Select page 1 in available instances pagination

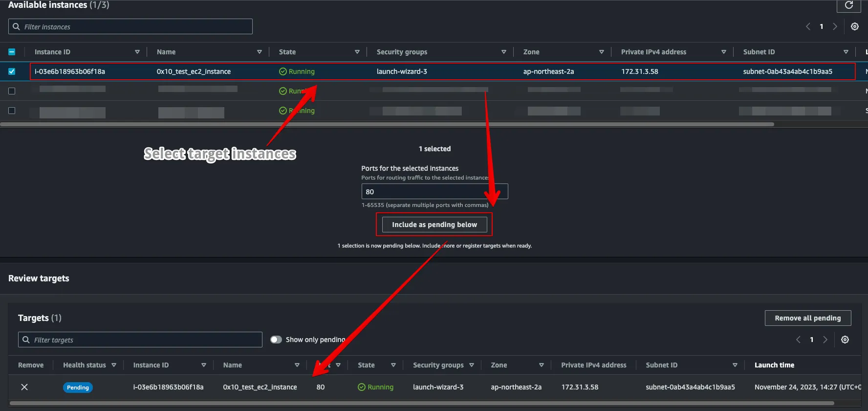click(x=822, y=26)
